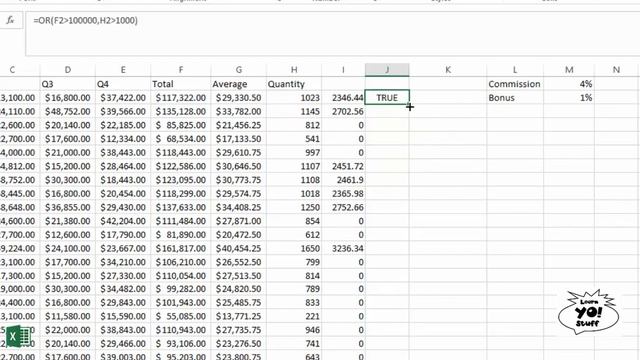Select column I header
Image resolution: width=640 pixels, height=360 pixels.
click(x=343, y=70)
